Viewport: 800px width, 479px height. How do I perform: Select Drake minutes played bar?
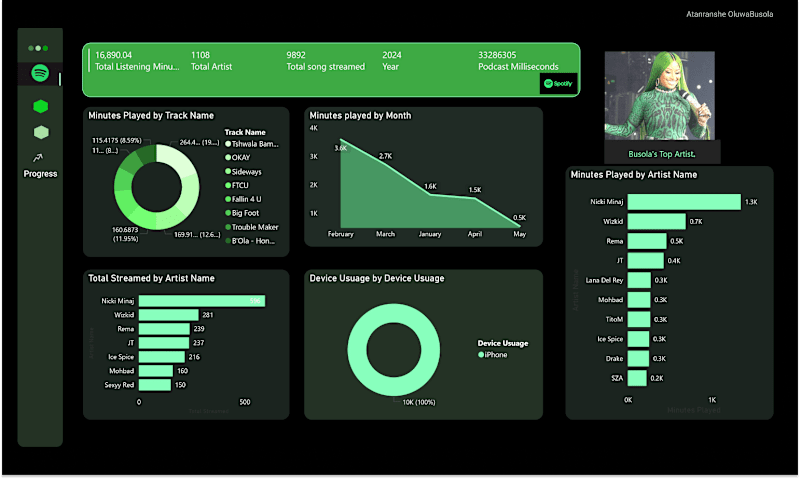(x=638, y=359)
